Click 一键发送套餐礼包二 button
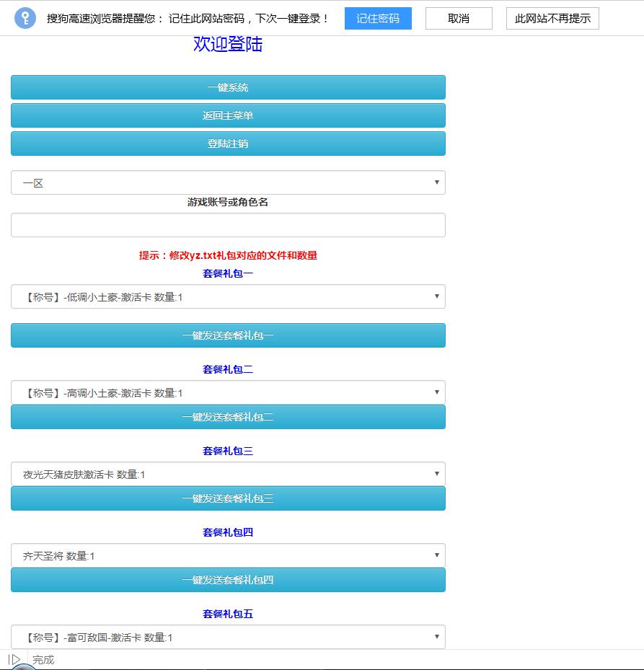 point(228,417)
